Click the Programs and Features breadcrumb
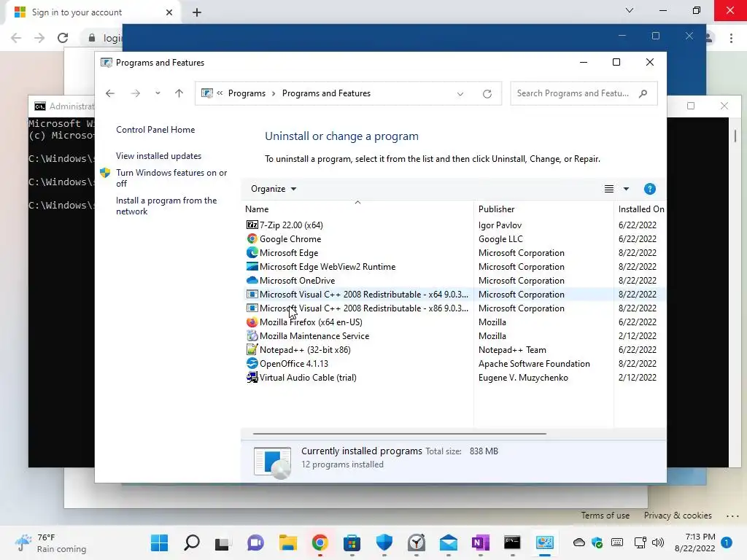The width and height of the screenshot is (747, 560). point(326,93)
